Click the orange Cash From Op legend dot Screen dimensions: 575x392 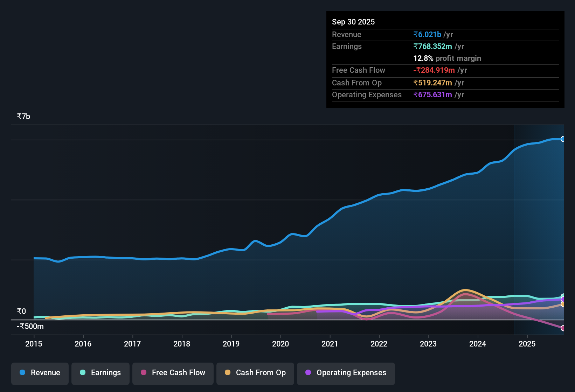pyautogui.click(x=228, y=373)
